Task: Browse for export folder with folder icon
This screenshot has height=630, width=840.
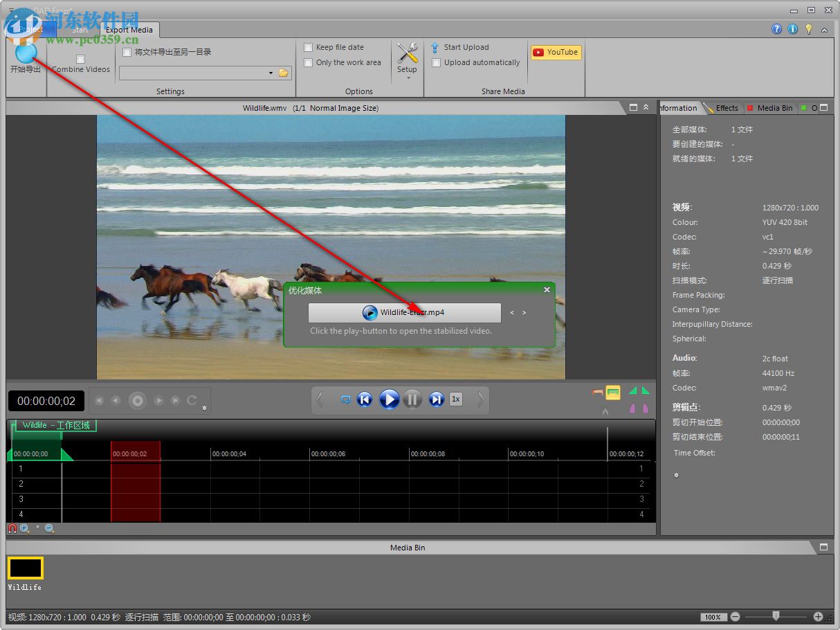Action: (283, 73)
